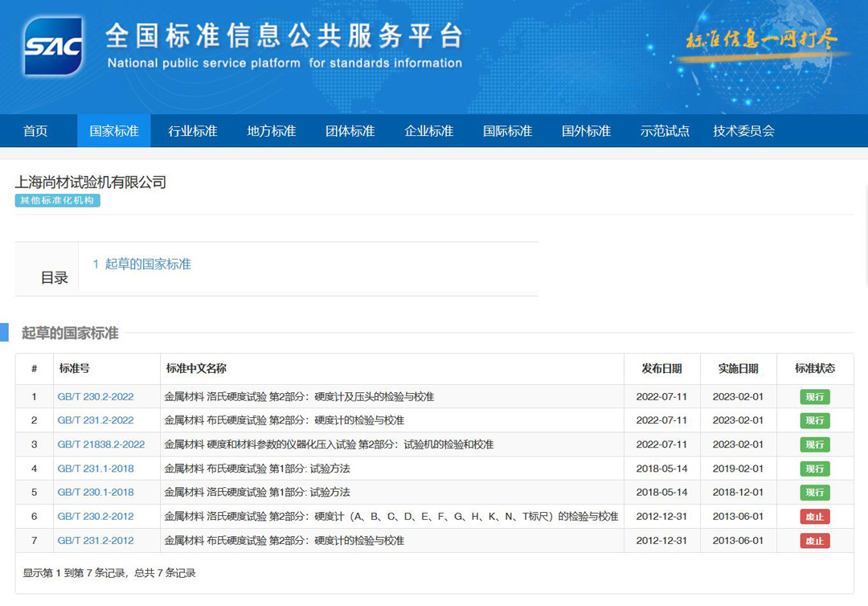Viewport: 868px width, 606px height.
Task: Switch to the 企业标准 tab
Action: tap(428, 131)
